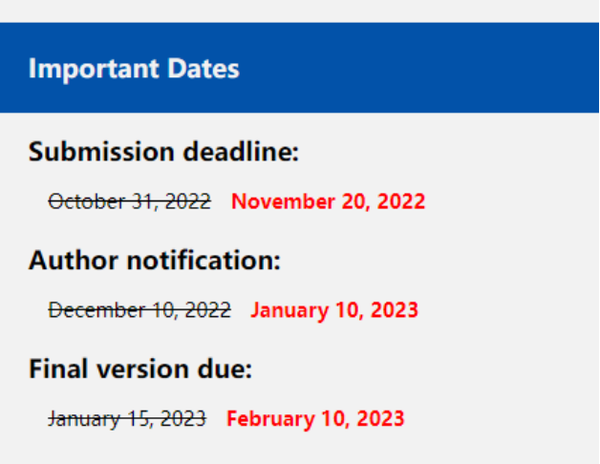Image resolution: width=600 pixels, height=464 pixels.
Task: Click the word "version" in the third label
Action: point(136,369)
